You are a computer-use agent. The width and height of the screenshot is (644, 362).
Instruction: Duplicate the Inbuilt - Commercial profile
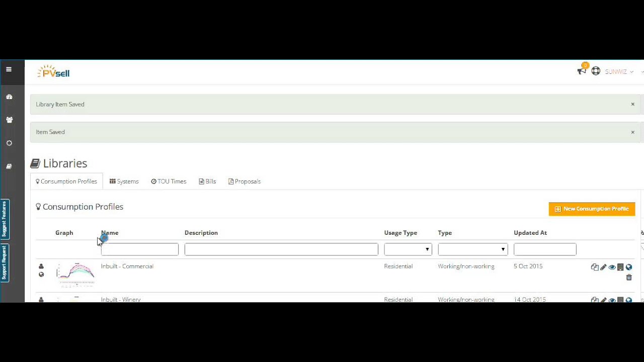595,267
